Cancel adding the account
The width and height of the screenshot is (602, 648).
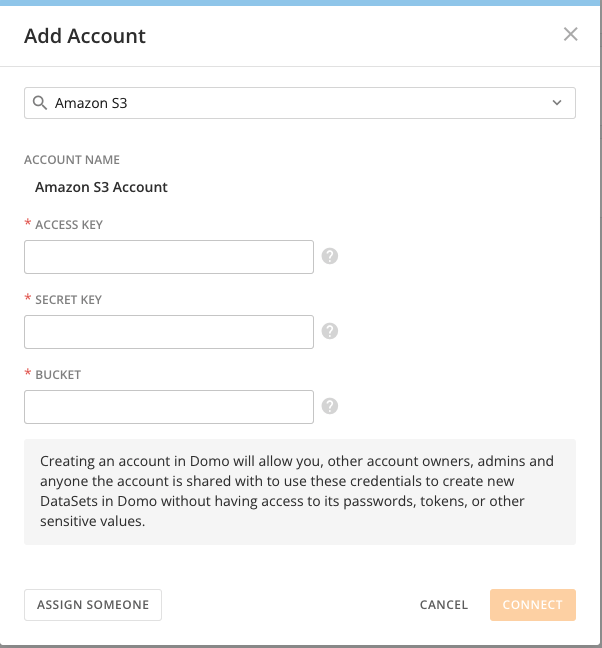tap(444, 605)
